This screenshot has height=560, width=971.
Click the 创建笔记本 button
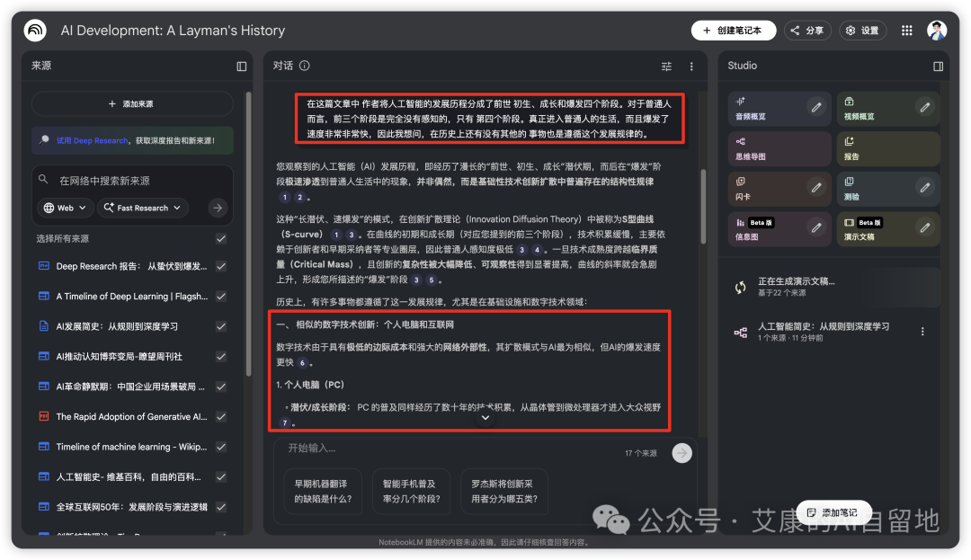tap(734, 31)
